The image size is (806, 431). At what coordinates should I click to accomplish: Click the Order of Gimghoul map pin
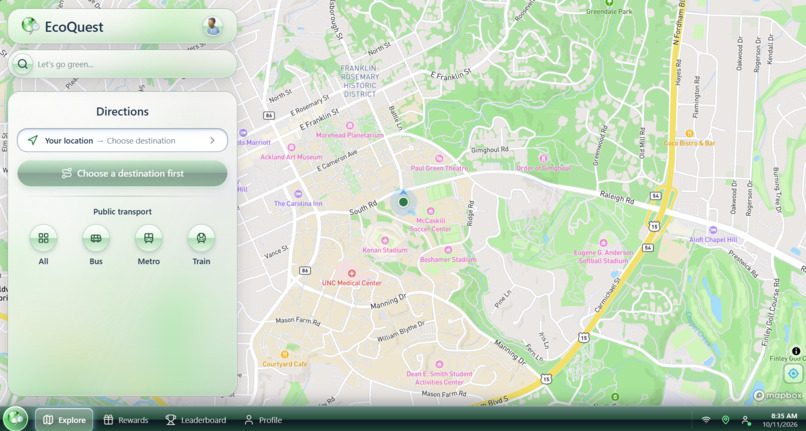[x=543, y=158]
